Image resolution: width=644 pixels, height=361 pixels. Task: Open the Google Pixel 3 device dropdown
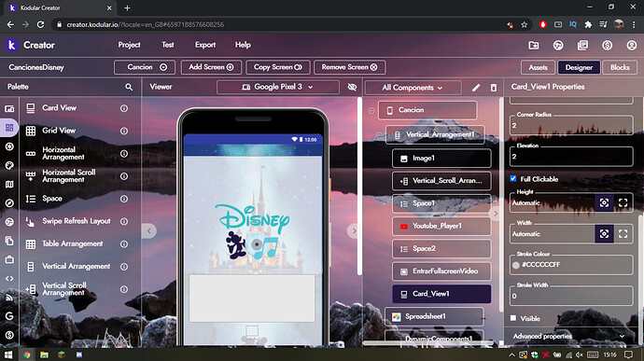pos(278,87)
